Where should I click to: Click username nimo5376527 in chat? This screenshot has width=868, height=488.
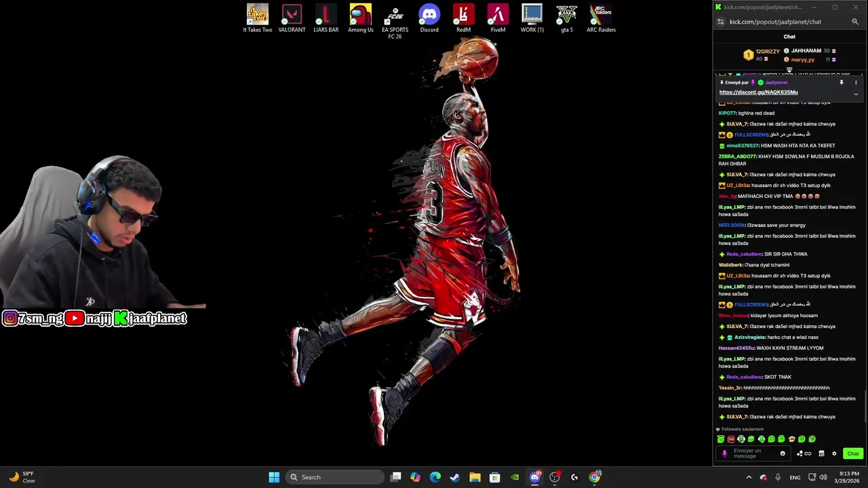(x=743, y=146)
